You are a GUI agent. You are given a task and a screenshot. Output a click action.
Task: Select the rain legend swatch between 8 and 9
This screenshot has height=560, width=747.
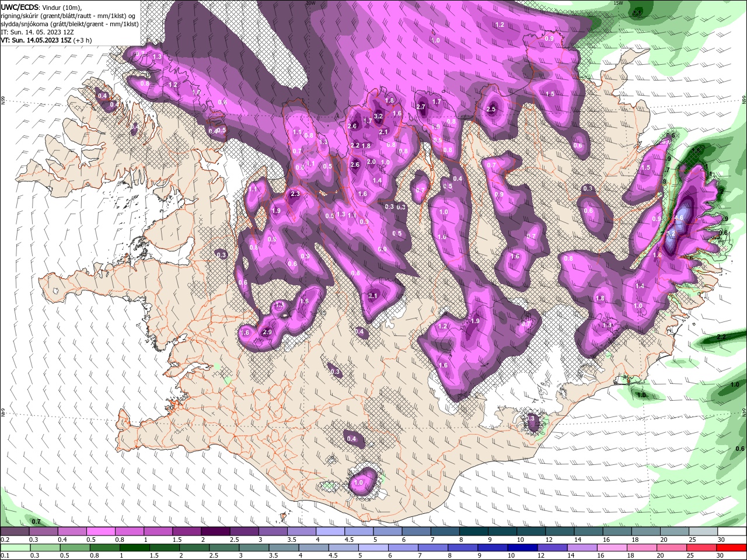pyautogui.click(x=462, y=548)
